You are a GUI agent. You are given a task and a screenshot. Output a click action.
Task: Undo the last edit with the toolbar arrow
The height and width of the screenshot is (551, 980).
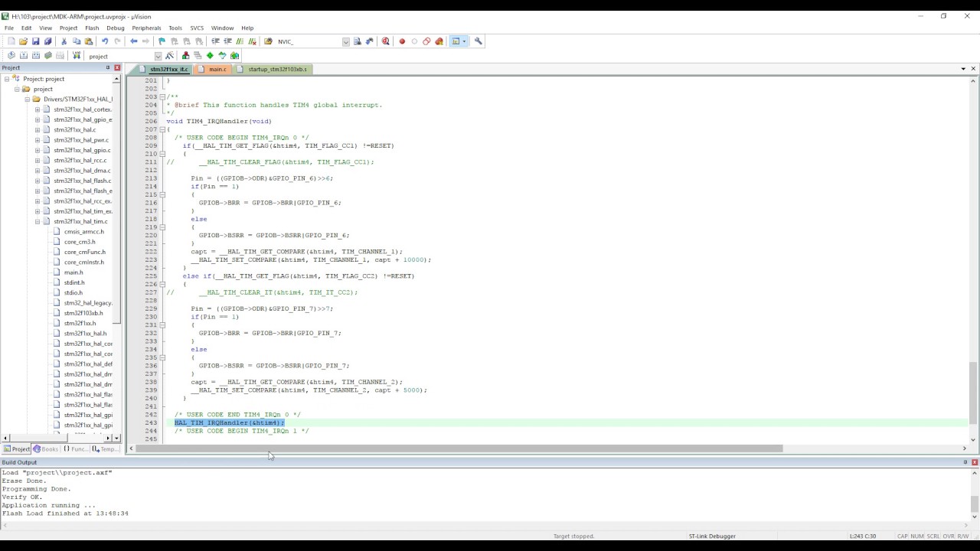[x=105, y=41]
